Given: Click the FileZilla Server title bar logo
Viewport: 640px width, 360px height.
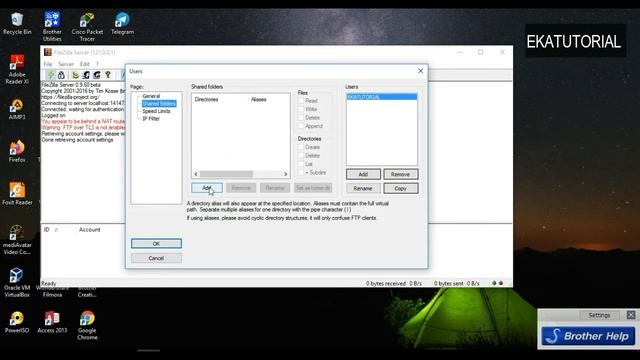Looking at the screenshot, I should 48,52.
